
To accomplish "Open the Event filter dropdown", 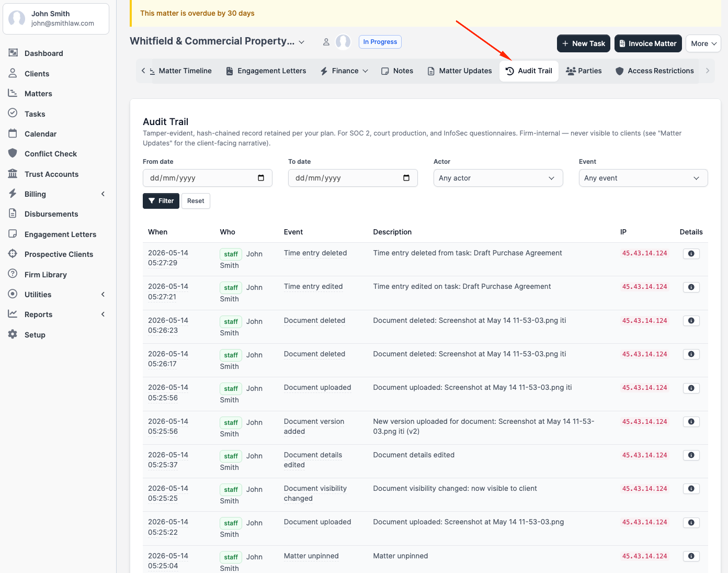I will click(x=643, y=178).
